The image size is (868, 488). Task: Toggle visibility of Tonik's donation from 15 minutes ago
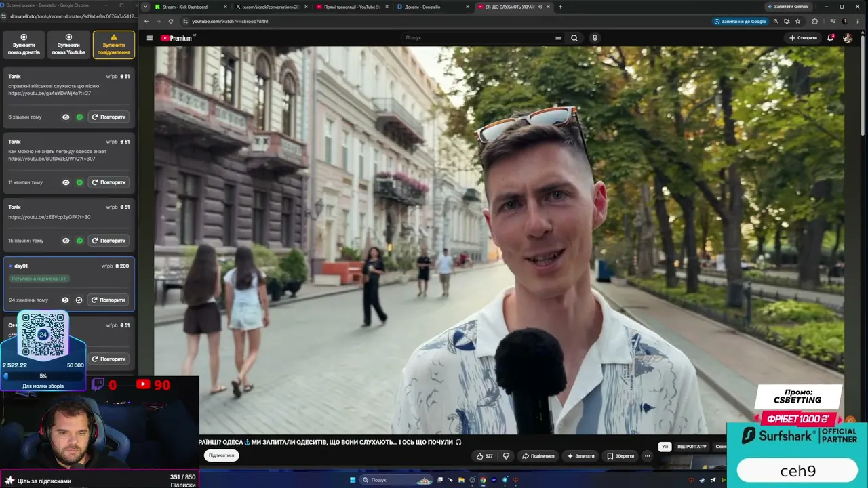click(66, 241)
